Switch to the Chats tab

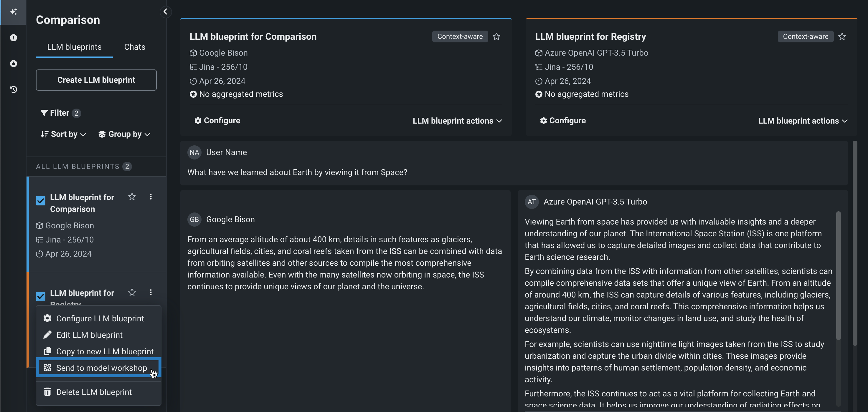tap(134, 47)
